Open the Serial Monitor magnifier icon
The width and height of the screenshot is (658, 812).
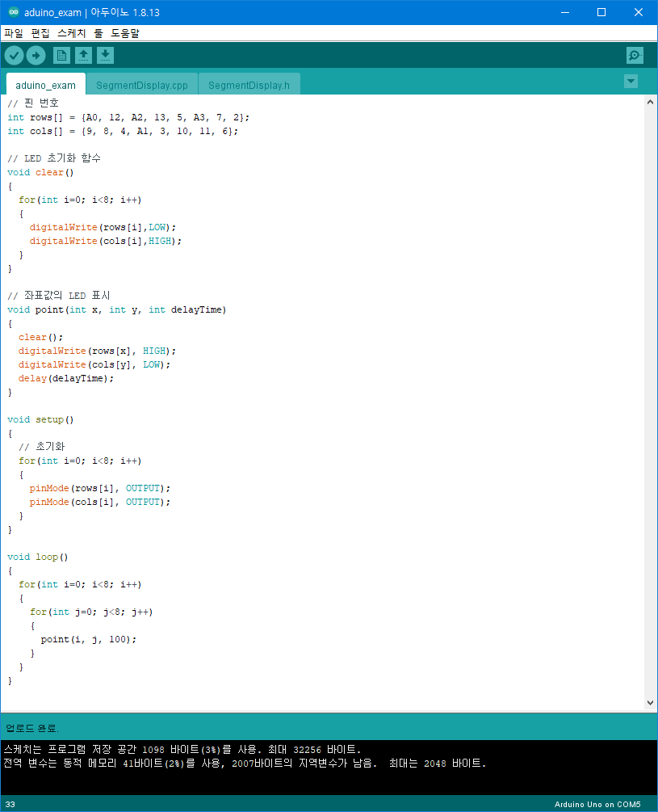[635, 56]
